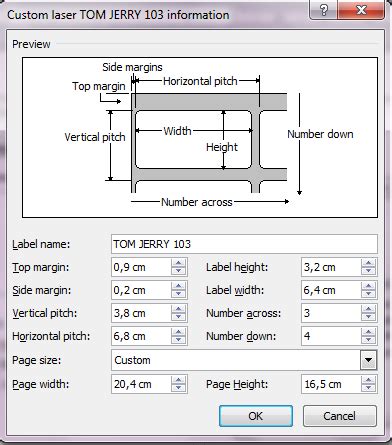Decrease Page Height with down arrow
The image size is (392, 445).
(368, 388)
